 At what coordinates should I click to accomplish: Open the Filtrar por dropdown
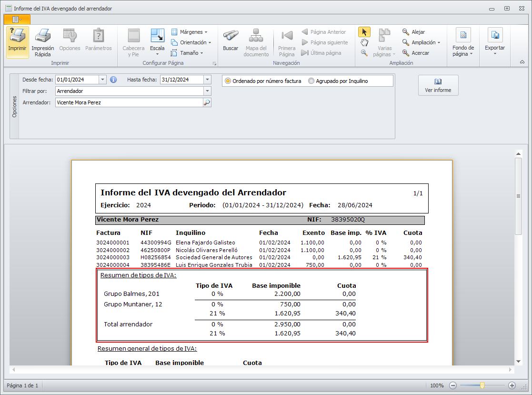207,91
